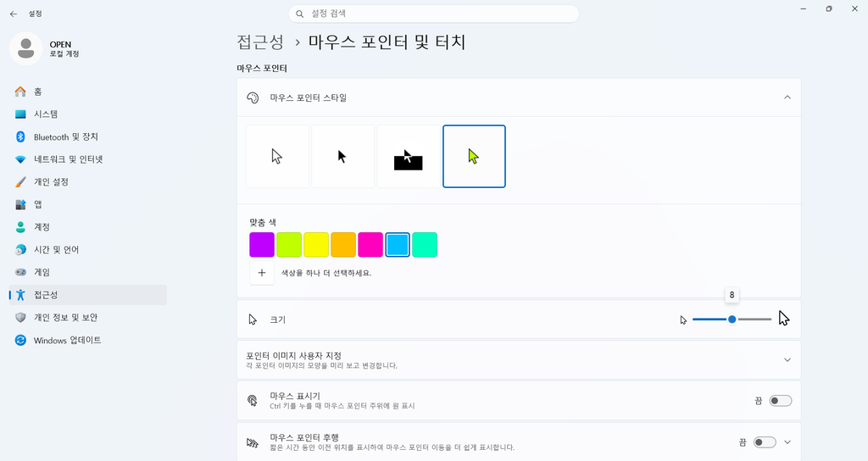Viewport: 868px width, 461px height.
Task: Turn on the 마우스 포인터 후행 toggle
Action: coord(765,442)
